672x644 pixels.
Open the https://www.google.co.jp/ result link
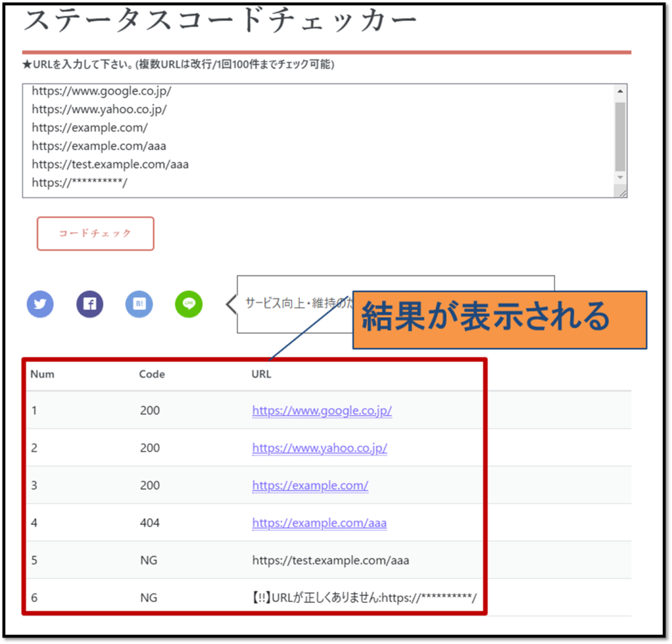[322, 411]
